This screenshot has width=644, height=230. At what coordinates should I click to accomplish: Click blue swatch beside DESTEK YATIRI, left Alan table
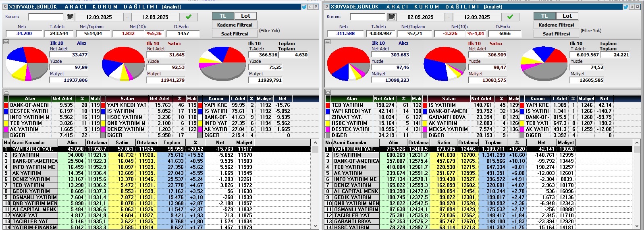(x=6, y=111)
